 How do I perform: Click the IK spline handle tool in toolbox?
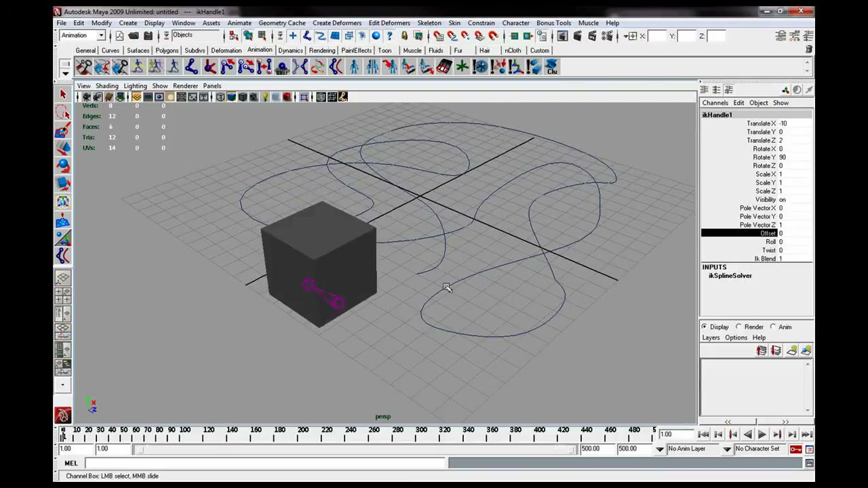[63, 256]
